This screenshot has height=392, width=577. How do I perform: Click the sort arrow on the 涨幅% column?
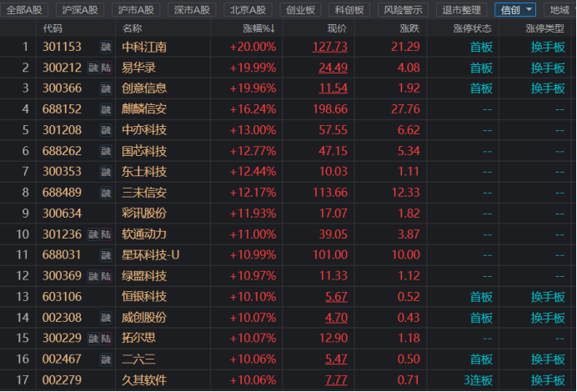click(273, 28)
